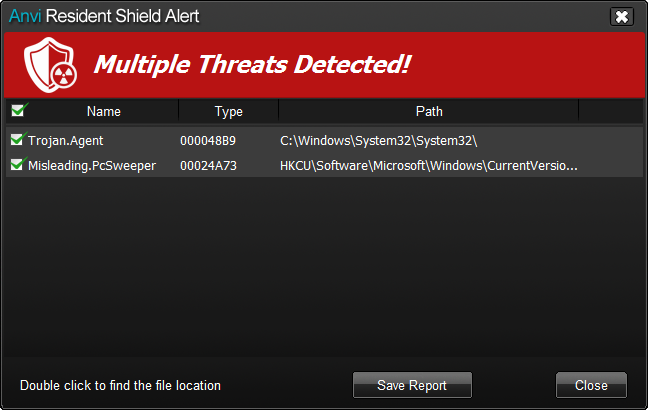Sort by the Name column header
This screenshot has width=648, height=410.
[104, 111]
